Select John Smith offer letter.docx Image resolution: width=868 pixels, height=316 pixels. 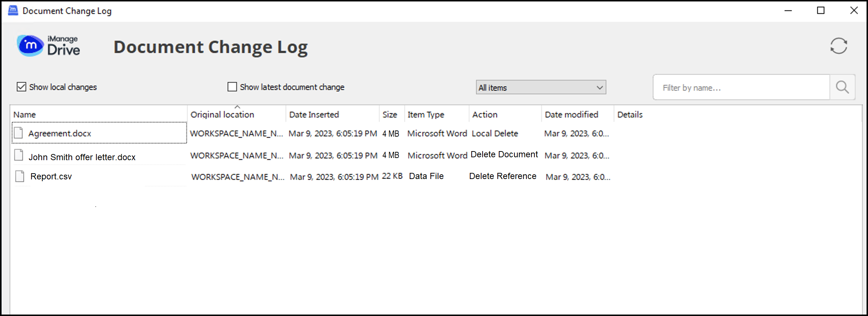tap(82, 157)
